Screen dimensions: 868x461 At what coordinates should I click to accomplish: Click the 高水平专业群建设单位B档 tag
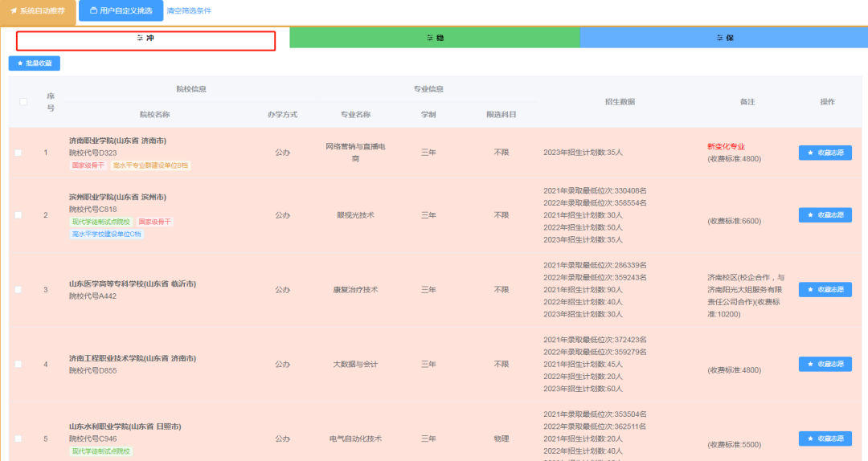click(x=149, y=165)
